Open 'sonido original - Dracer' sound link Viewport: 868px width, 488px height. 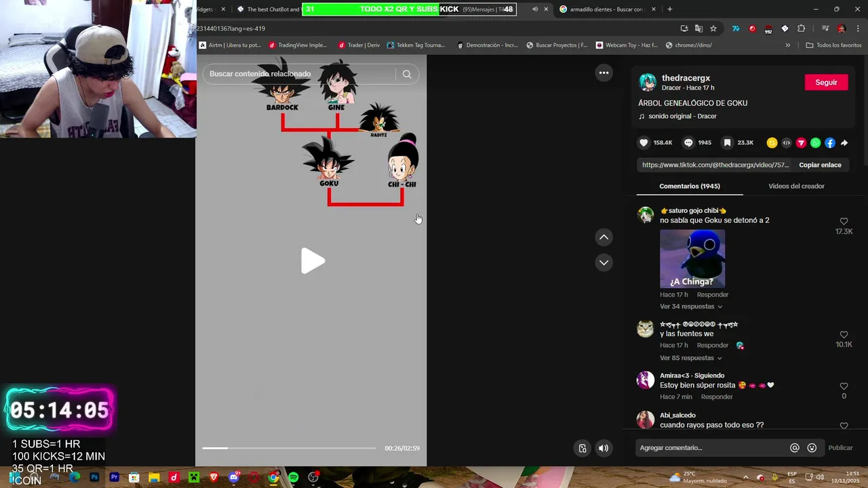click(x=682, y=116)
